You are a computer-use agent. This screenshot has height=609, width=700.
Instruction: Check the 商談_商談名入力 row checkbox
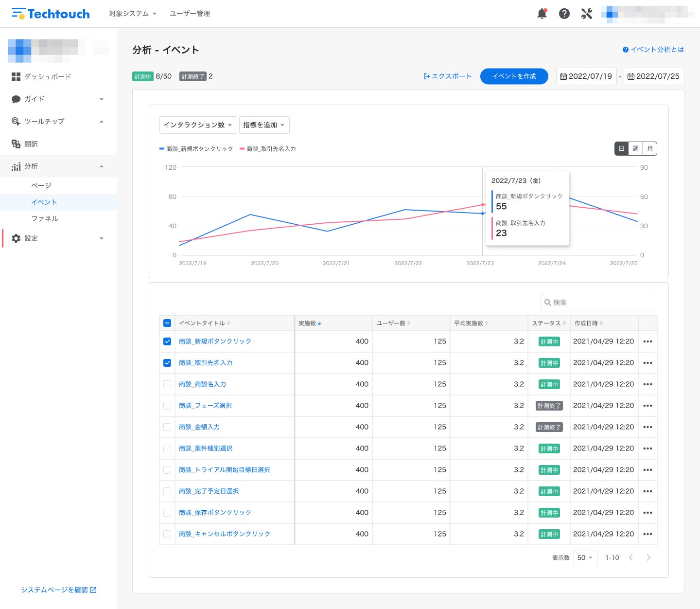(x=167, y=384)
